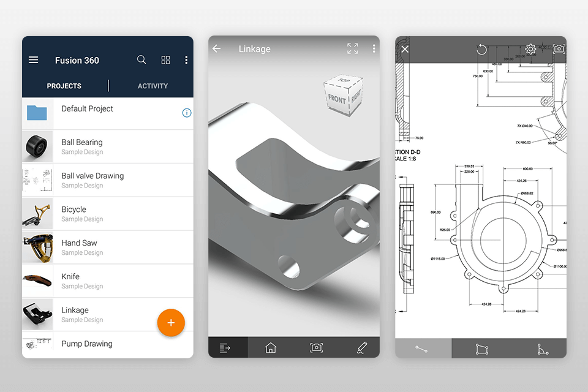
Task: Open the Ball Bearing sample design
Action: [x=82, y=146]
